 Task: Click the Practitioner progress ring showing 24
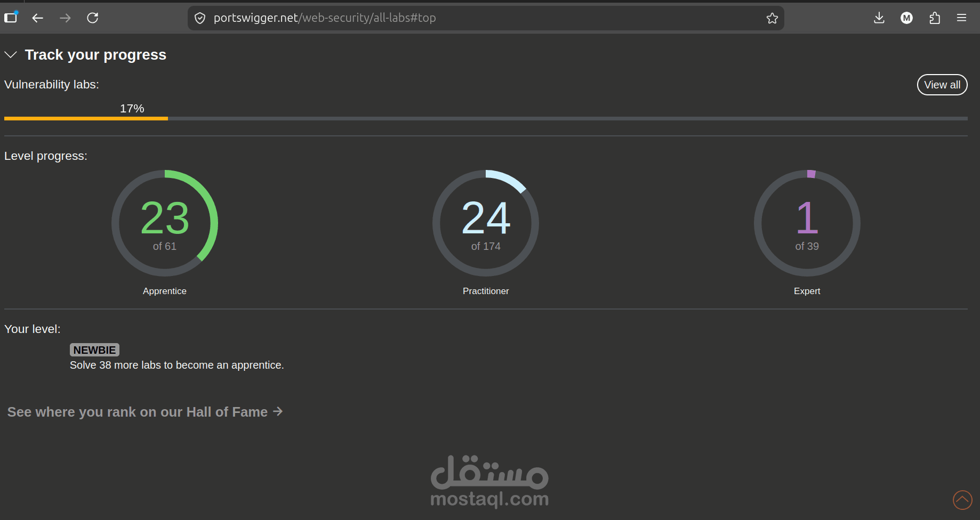[486, 223]
